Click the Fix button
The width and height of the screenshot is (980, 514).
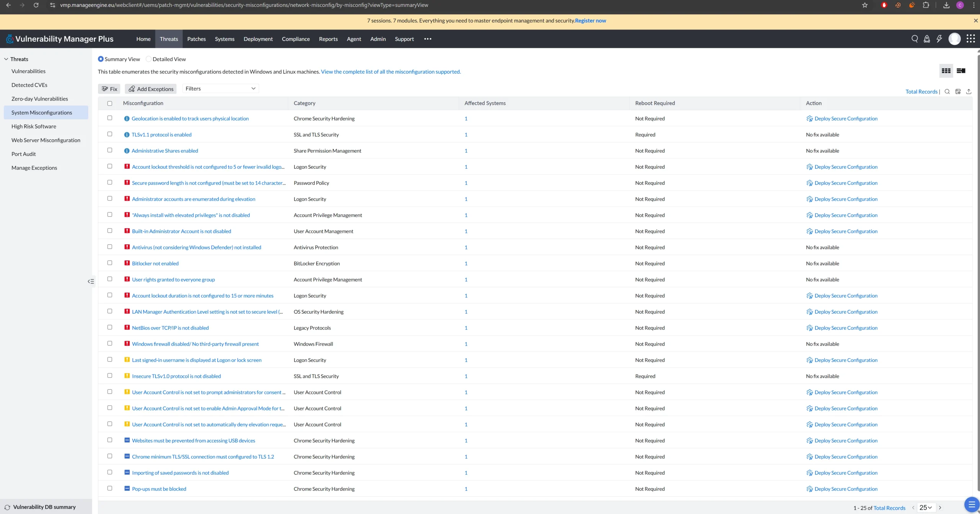pos(109,89)
